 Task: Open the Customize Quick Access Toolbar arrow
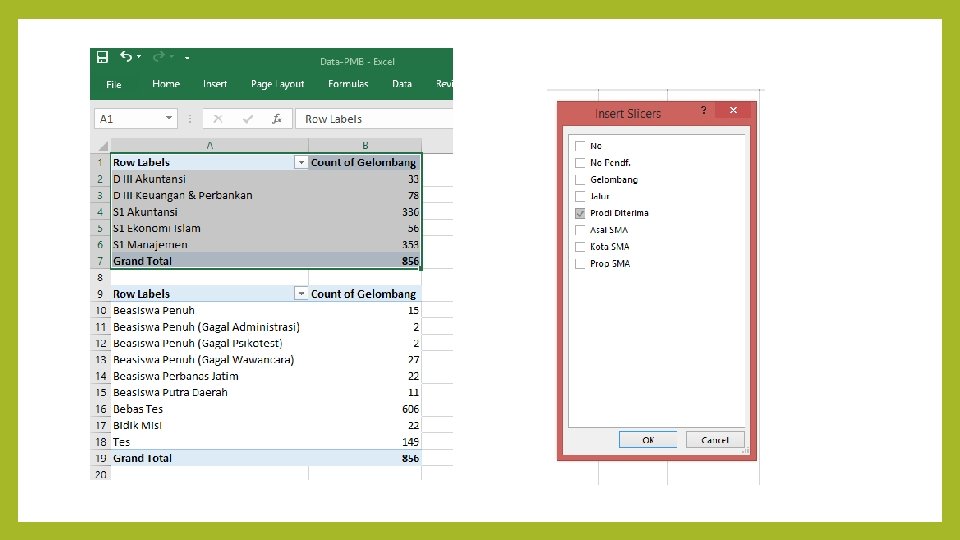coord(187,58)
